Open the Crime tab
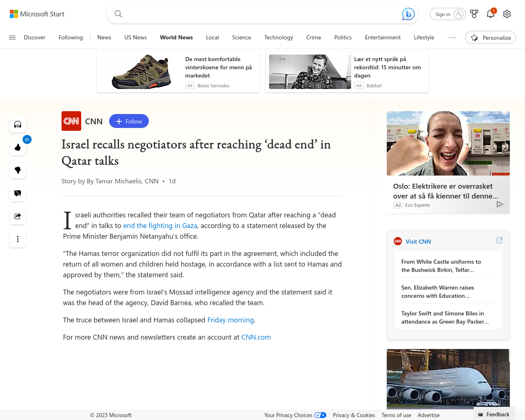Viewport: 525px width, 420px height. tap(314, 37)
